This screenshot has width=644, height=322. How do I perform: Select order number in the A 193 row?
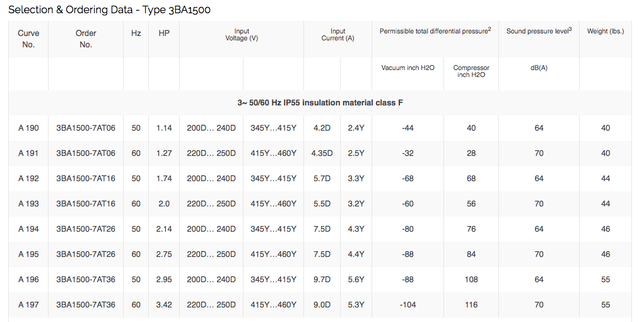[x=86, y=204]
